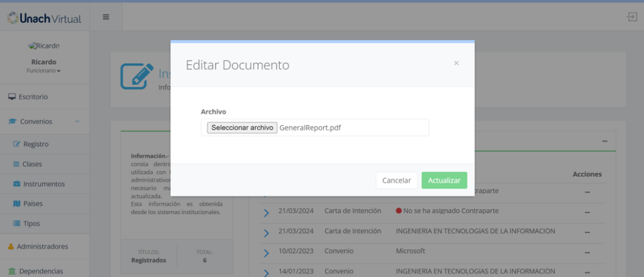Viewport: 644px width, 277px height.
Task: Click the Clases list icon
Action: point(16,164)
